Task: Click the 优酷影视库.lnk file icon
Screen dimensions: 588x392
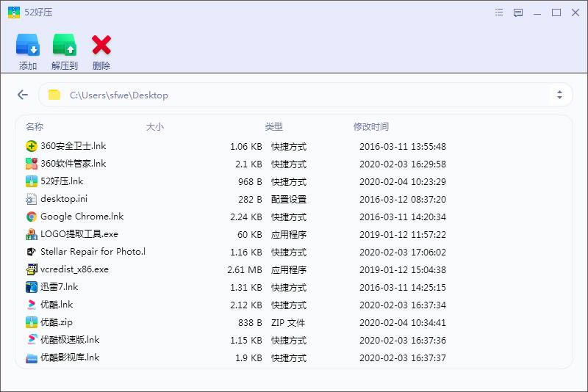Action: point(32,357)
